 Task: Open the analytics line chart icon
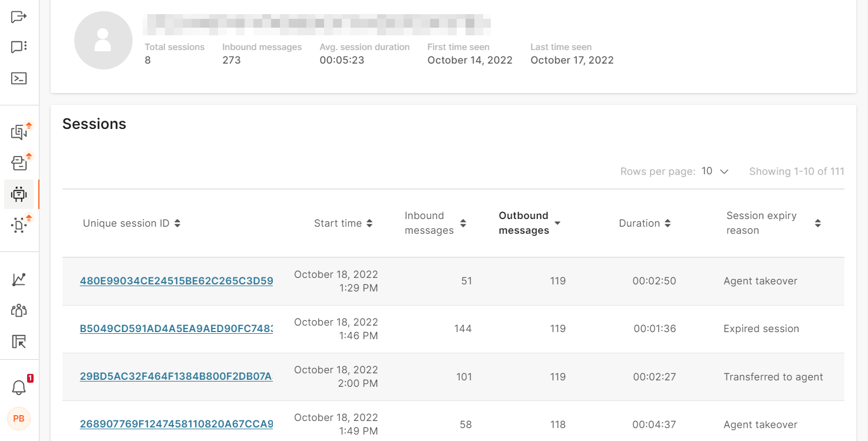19,279
